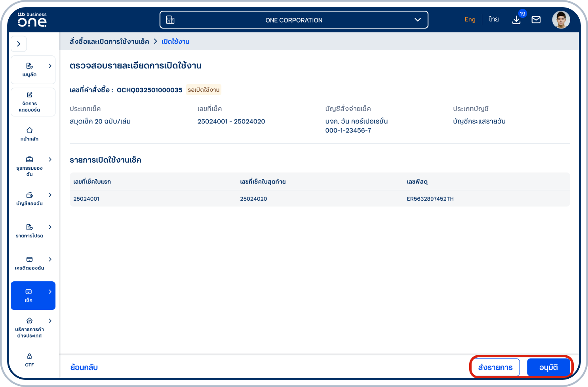Open the หน้าหลัก home icon
The image size is (588, 387).
29,131
